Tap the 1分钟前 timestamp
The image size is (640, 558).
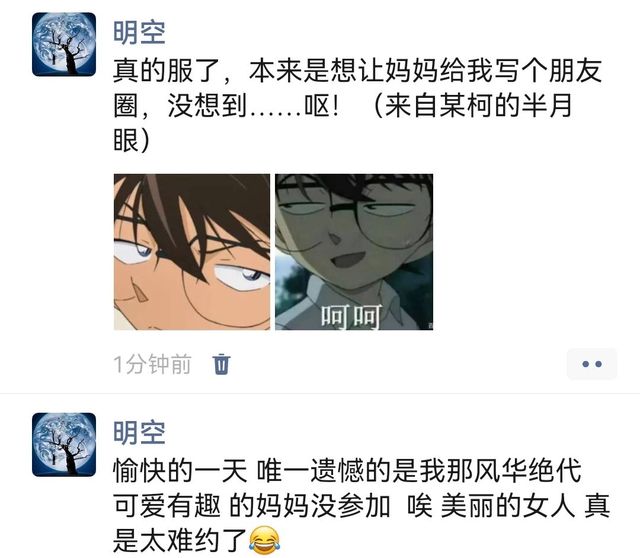tap(152, 364)
